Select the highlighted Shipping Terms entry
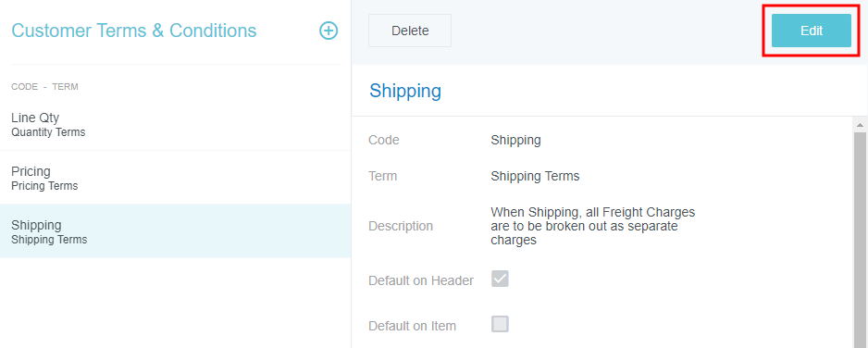Image resolution: width=868 pixels, height=348 pixels. (175, 231)
